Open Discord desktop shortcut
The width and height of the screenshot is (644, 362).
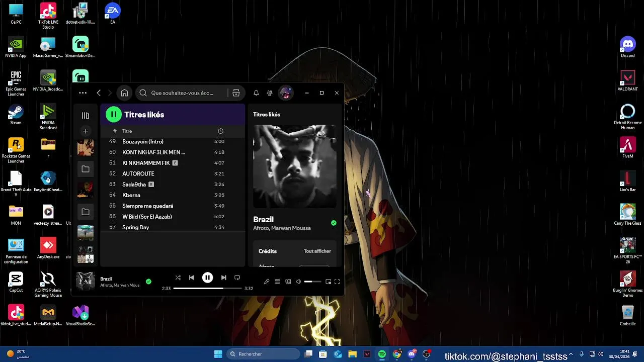(627, 47)
